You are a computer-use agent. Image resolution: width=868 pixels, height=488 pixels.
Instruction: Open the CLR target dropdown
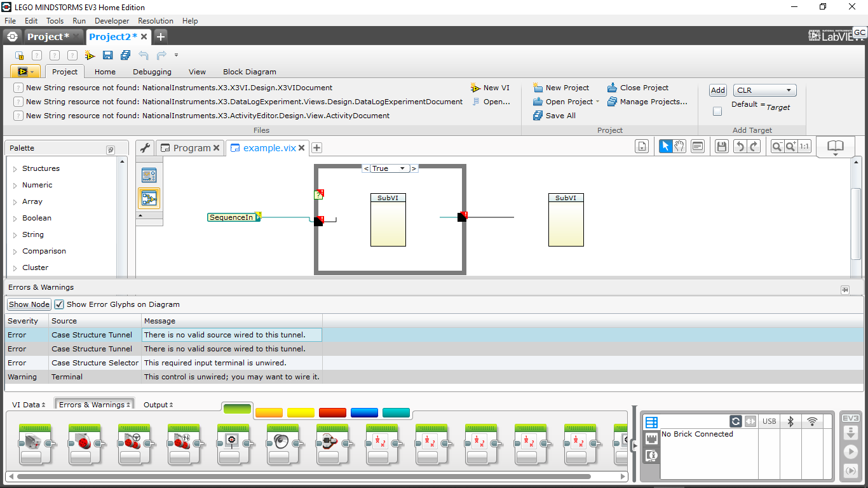coord(764,90)
